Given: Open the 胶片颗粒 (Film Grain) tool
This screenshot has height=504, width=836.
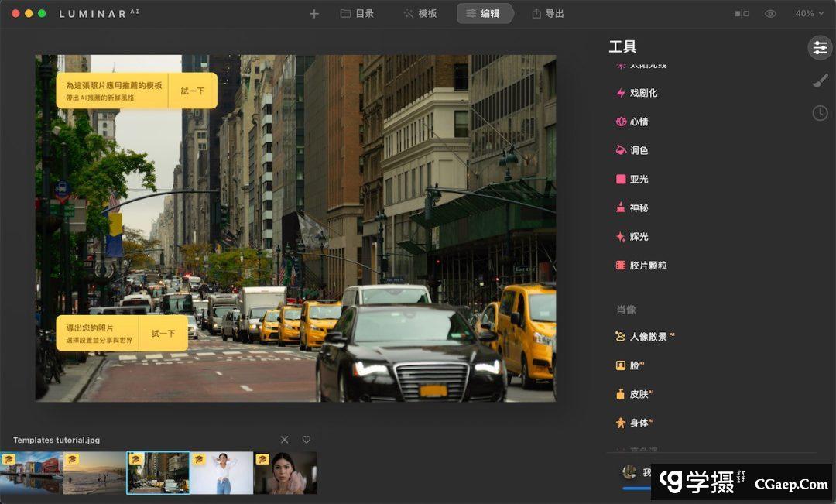Looking at the screenshot, I should pos(647,265).
